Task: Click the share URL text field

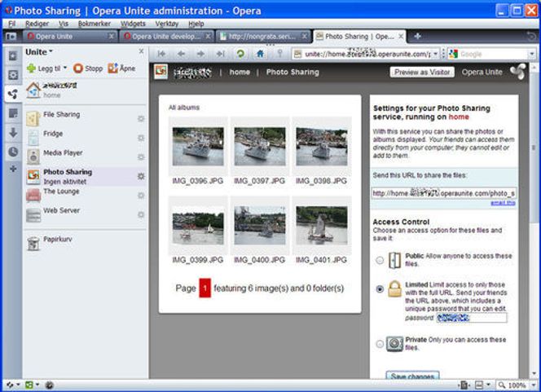Action: (x=444, y=193)
